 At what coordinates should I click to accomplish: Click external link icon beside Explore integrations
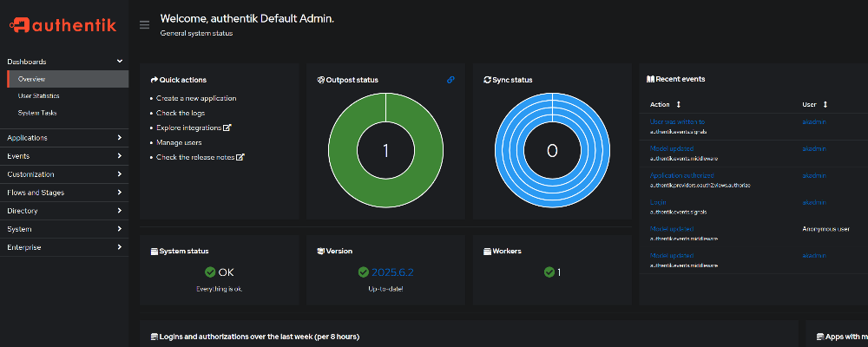click(227, 128)
